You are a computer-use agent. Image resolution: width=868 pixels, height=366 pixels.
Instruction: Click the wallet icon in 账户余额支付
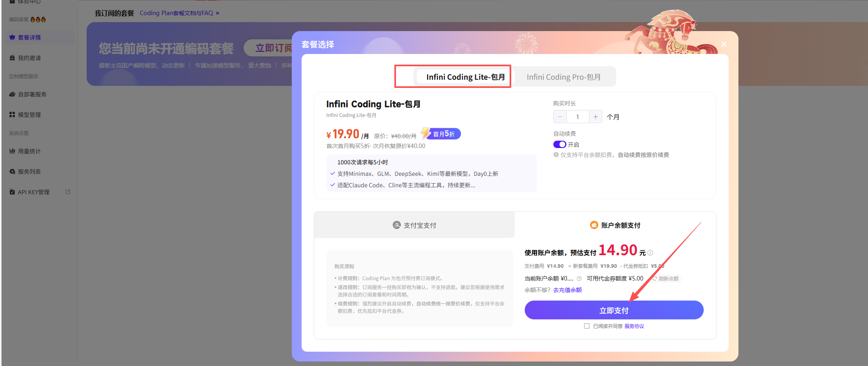coord(594,225)
